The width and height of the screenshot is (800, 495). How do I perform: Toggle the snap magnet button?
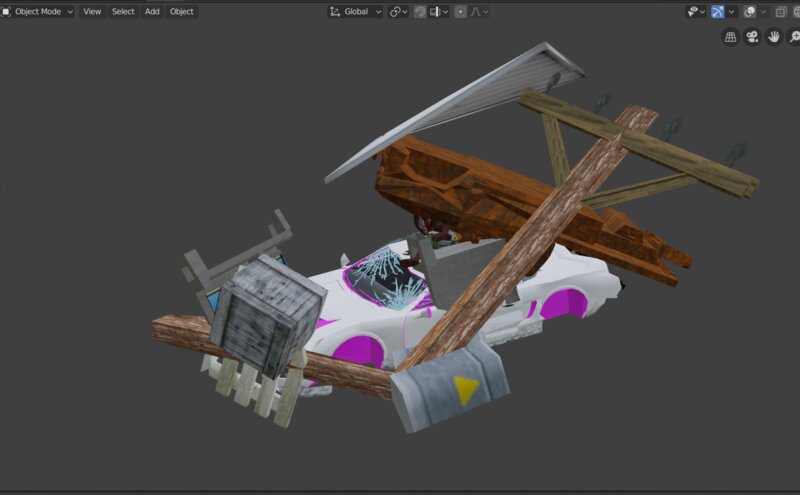(420, 12)
